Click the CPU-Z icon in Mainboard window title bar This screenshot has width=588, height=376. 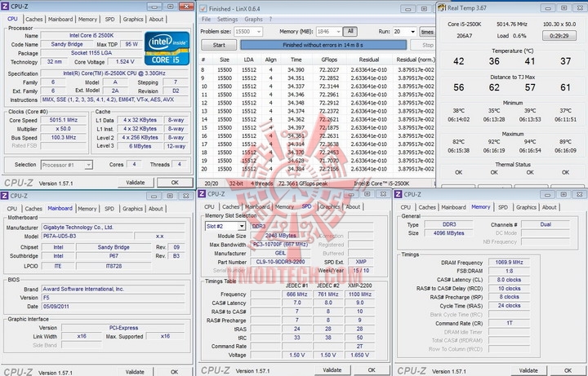(5, 196)
